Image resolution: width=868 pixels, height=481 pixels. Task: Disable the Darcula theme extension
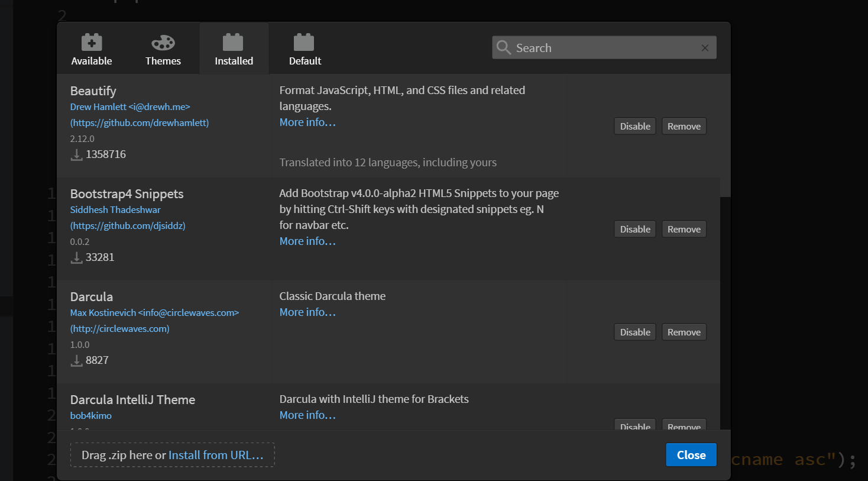click(x=635, y=332)
